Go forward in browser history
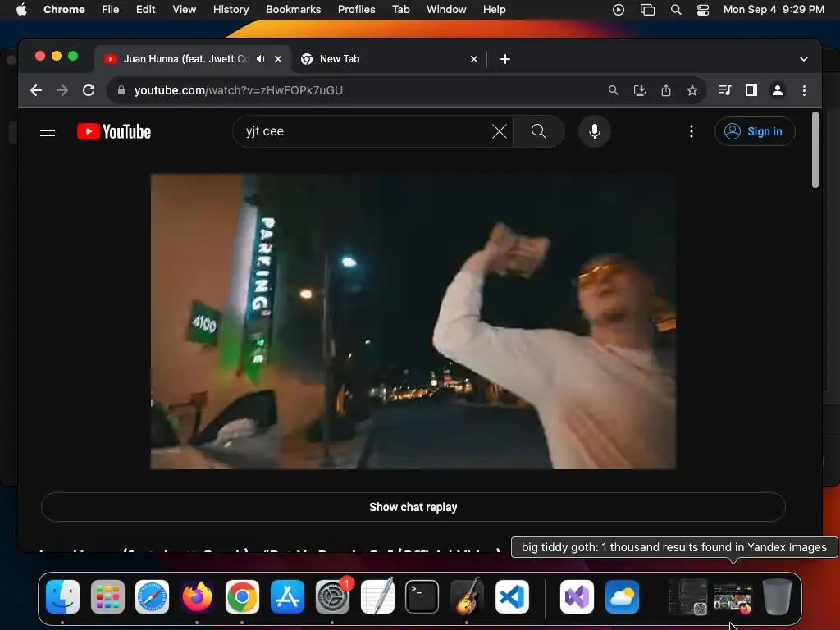Viewport: 840px width, 630px height. tap(62, 90)
